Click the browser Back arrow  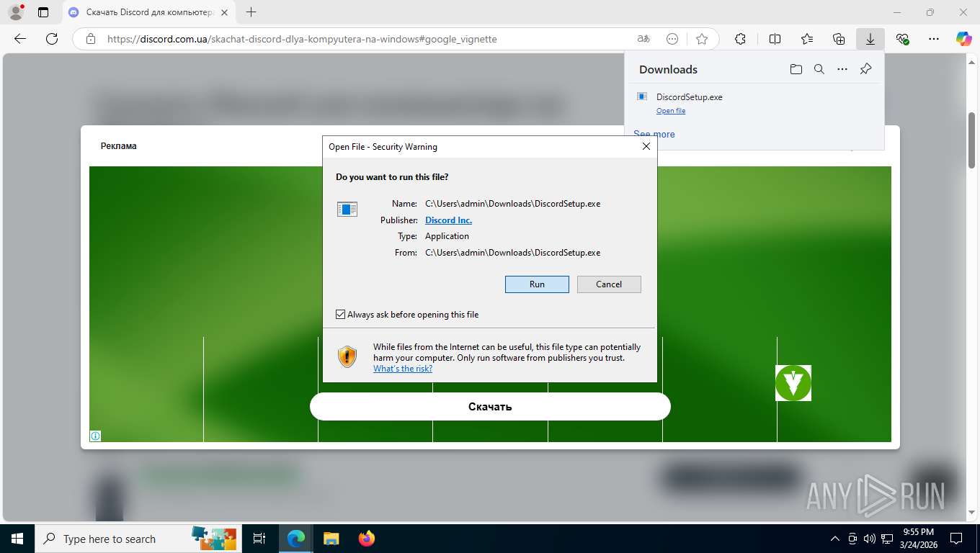point(20,39)
